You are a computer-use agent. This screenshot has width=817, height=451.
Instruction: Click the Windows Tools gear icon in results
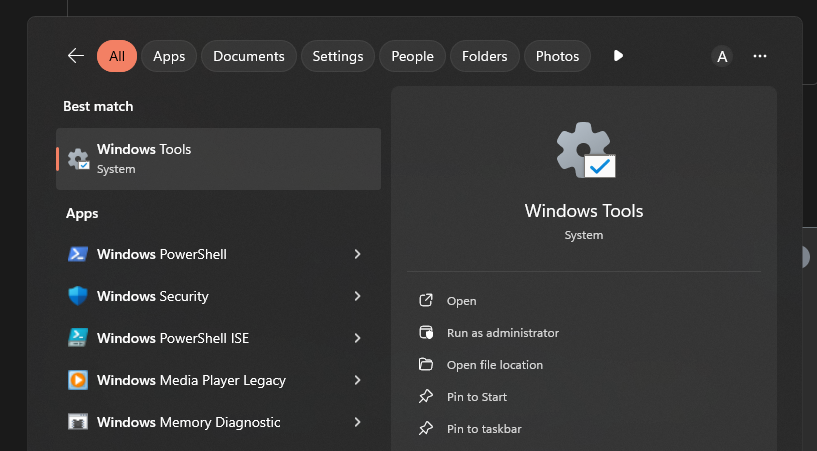tap(78, 159)
